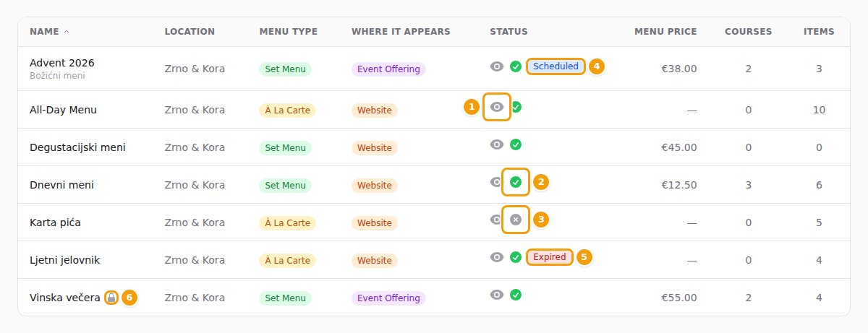Click the courses count 3 for Dnevni meni
The image size is (868, 333).
[748, 186]
